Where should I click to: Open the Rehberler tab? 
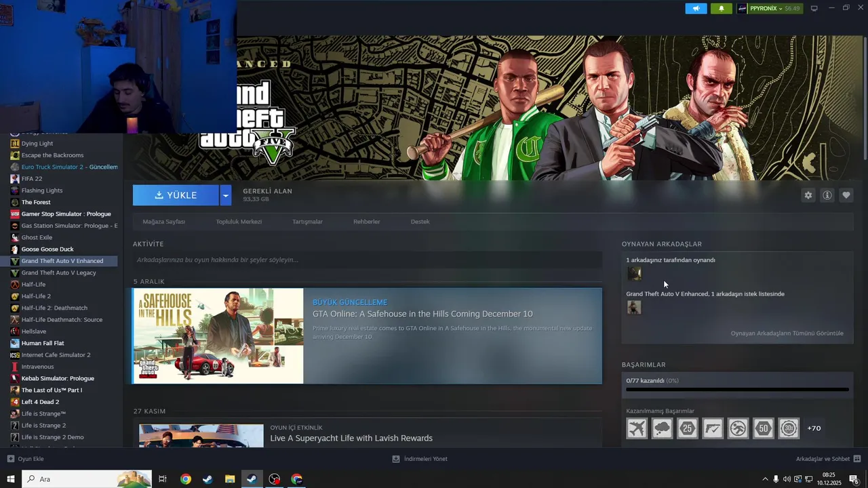click(366, 222)
